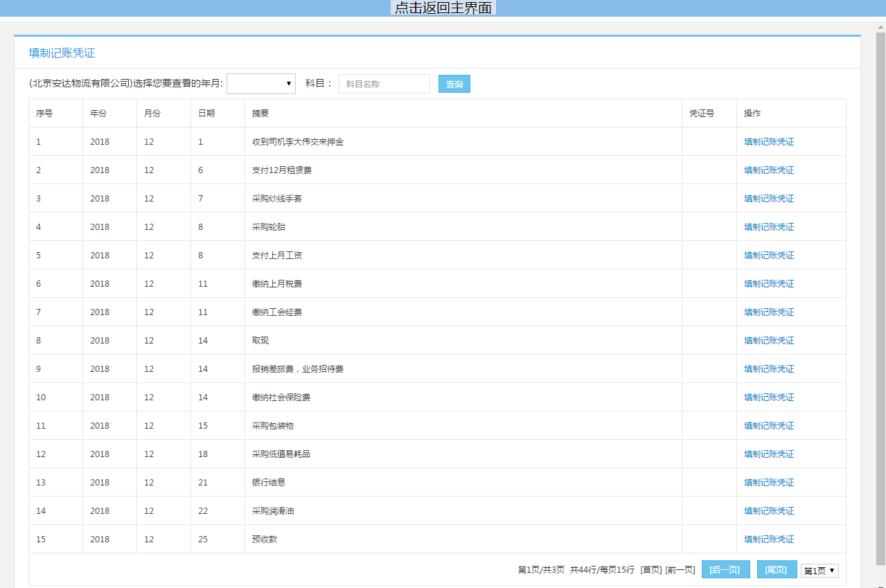Open 填制记账凭证 for 支付12月租赁费

[x=769, y=170]
